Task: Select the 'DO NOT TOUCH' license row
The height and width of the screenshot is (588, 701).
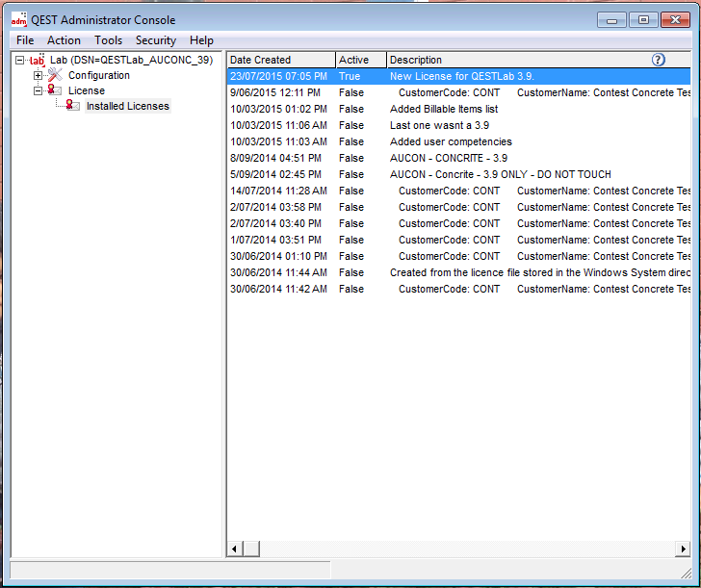Action: [500, 174]
